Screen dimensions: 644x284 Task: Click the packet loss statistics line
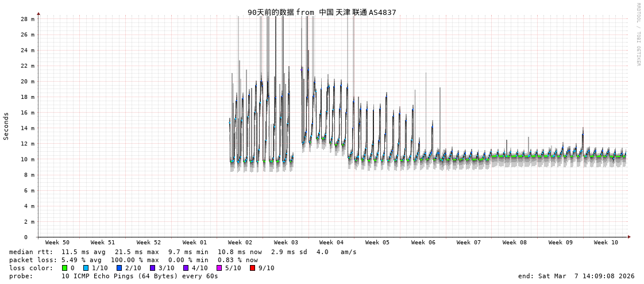point(133,260)
